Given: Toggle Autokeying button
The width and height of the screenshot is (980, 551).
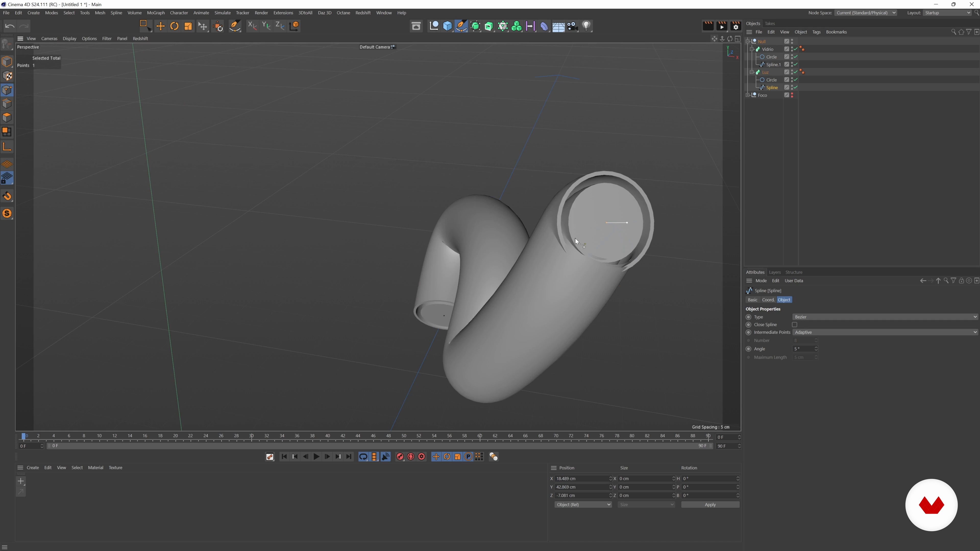Looking at the screenshot, I should tap(411, 457).
